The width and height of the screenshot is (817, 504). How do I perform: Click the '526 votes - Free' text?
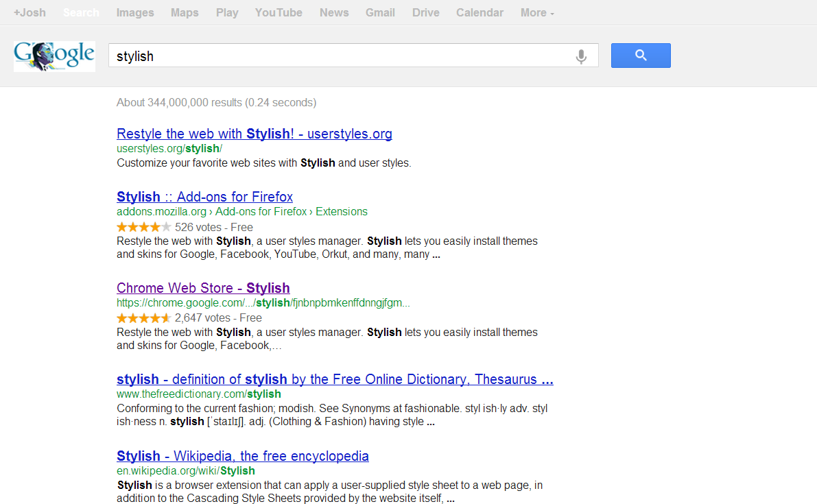213,227
